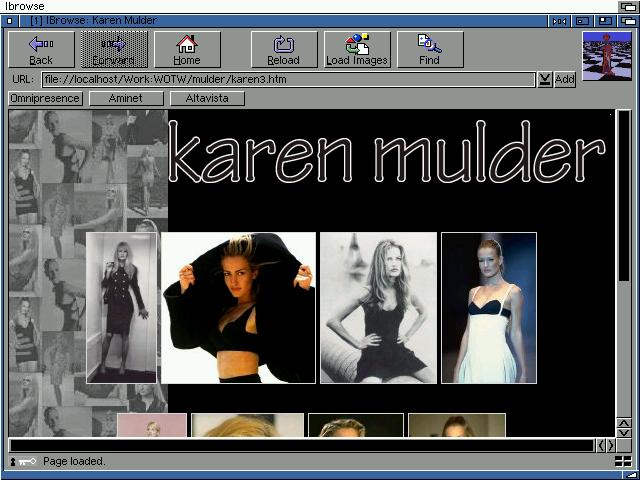Click the vertical scroll down arrow

click(624, 433)
